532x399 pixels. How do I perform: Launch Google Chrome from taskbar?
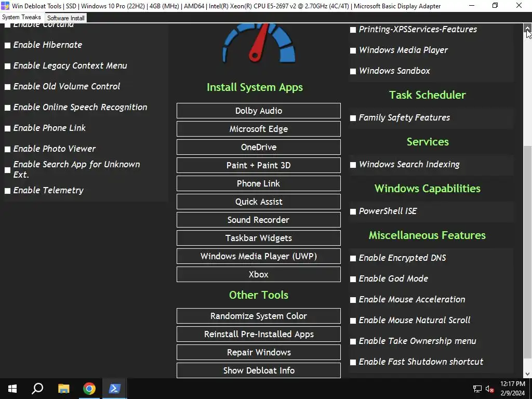point(89,389)
